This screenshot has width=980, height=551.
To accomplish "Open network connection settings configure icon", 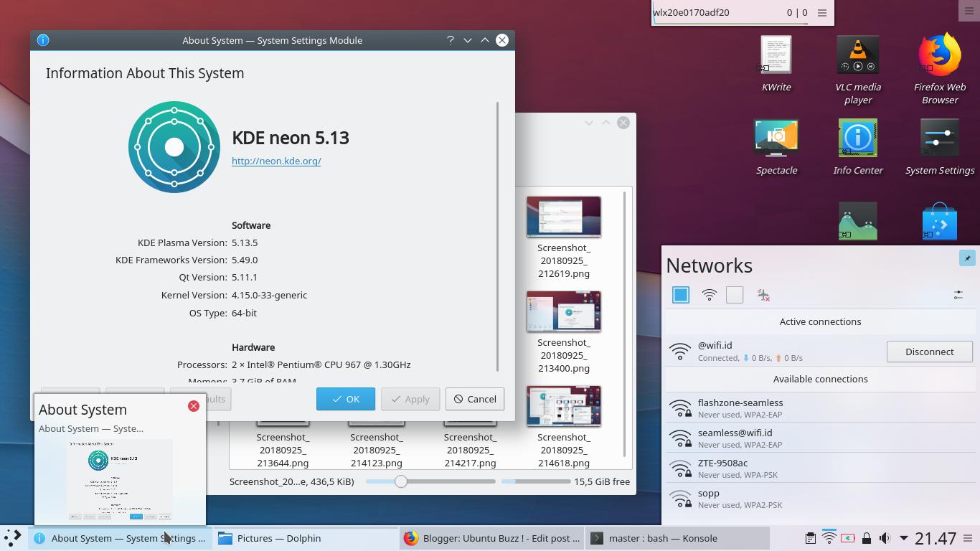I will click(x=958, y=295).
